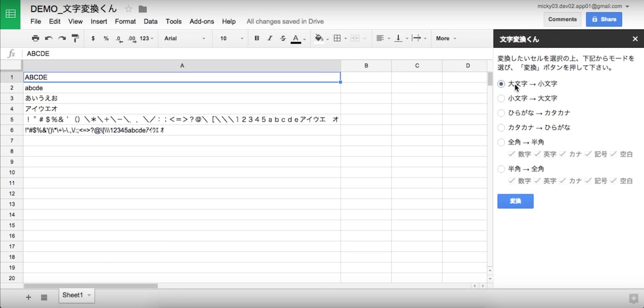Select the 大文字 → 小文字 radio option
The width and height of the screenshot is (644, 308).
[501, 84]
